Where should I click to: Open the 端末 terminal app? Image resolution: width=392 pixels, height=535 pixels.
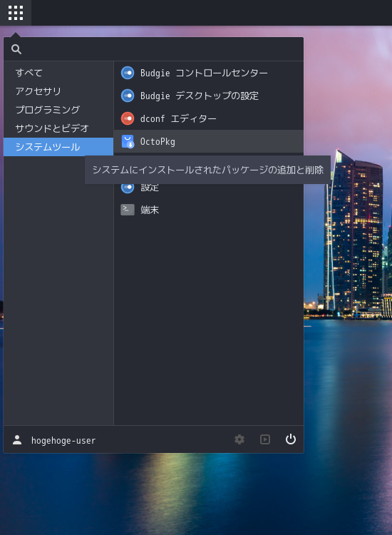coord(208,210)
